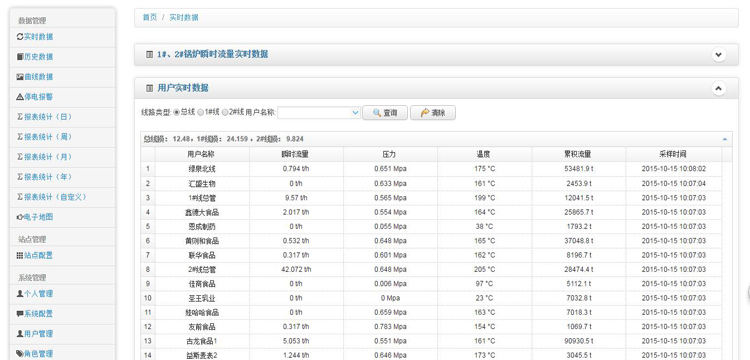Click the picture icon next to 曲线数据
This screenshot has width=750, height=360.
[x=20, y=77]
